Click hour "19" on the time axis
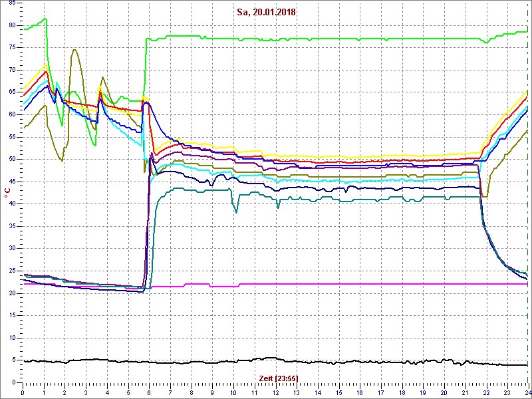Screen dimensions: 532x399 [x=423, y=392]
